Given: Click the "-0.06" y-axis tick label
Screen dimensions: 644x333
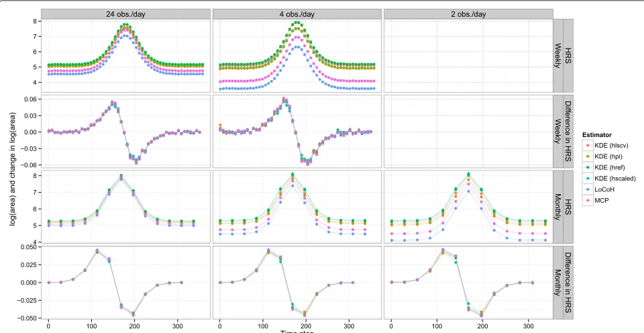Looking at the screenshot, I should pos(30,165).
